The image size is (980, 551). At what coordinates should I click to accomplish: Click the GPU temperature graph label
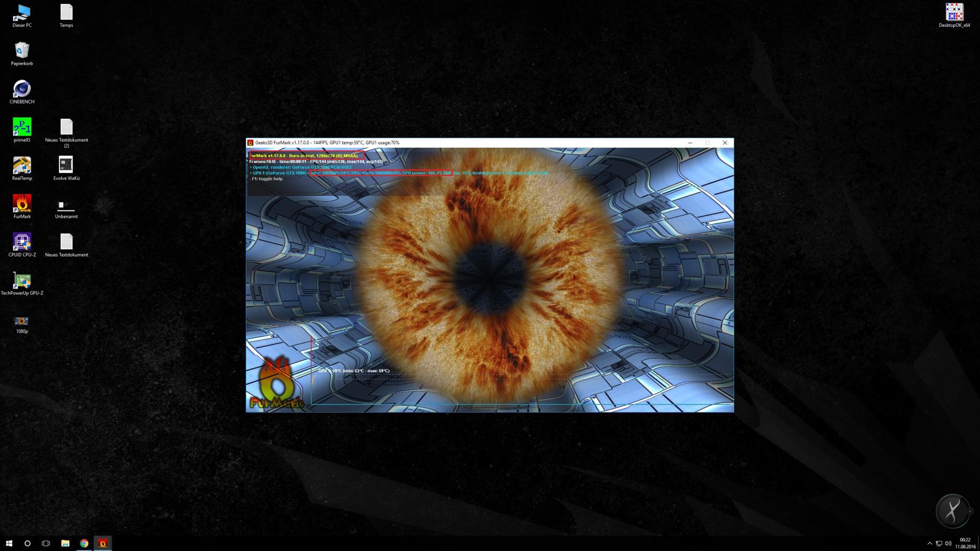354,371
